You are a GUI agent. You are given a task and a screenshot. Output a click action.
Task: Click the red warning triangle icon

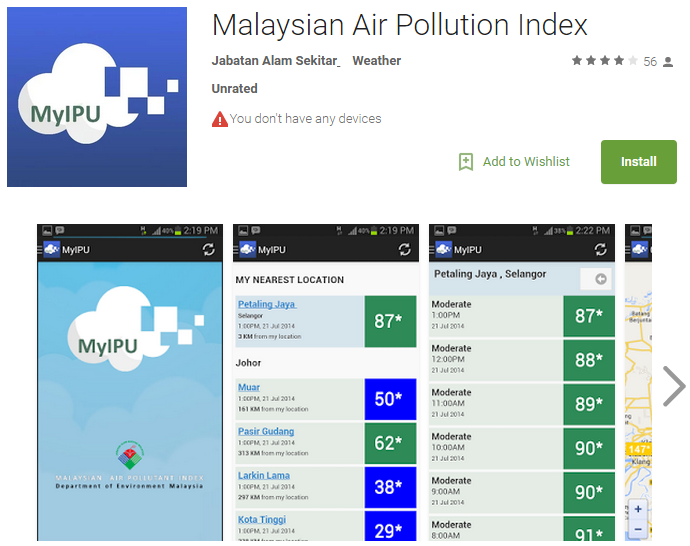220,119
